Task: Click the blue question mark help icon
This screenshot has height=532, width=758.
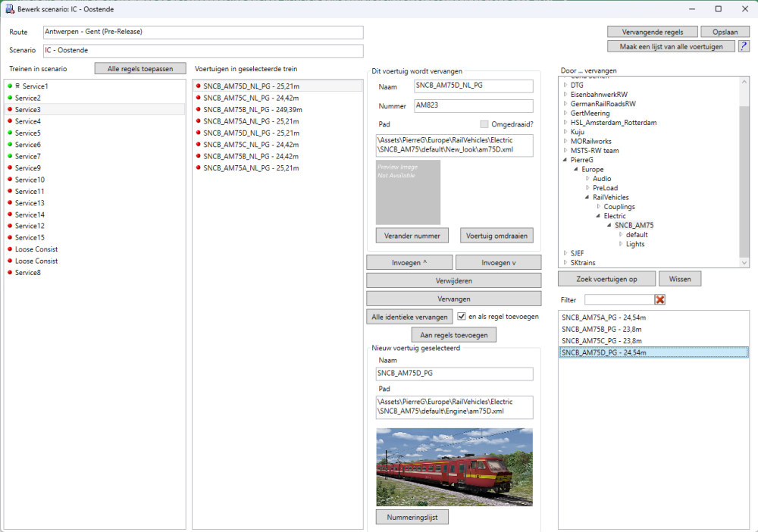Action: [x=744, y=46]
